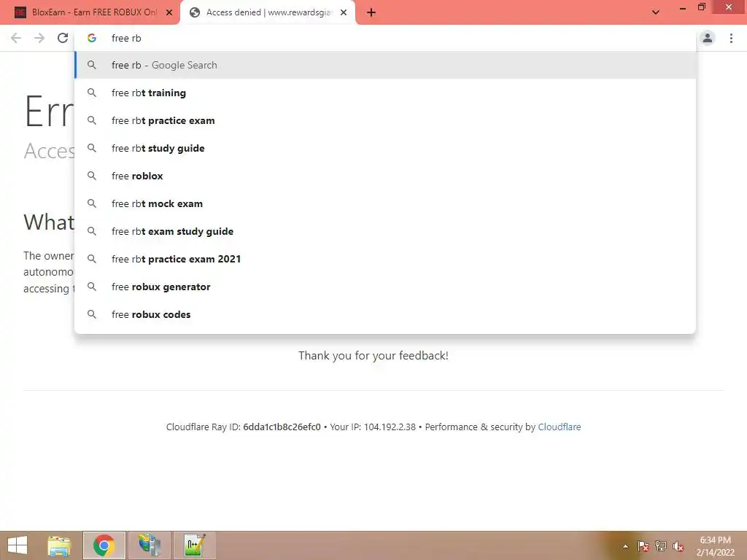This screenshot has width=747, height=560.
Task: Close the Access denied tab
Action: click(x=344, y=13)
